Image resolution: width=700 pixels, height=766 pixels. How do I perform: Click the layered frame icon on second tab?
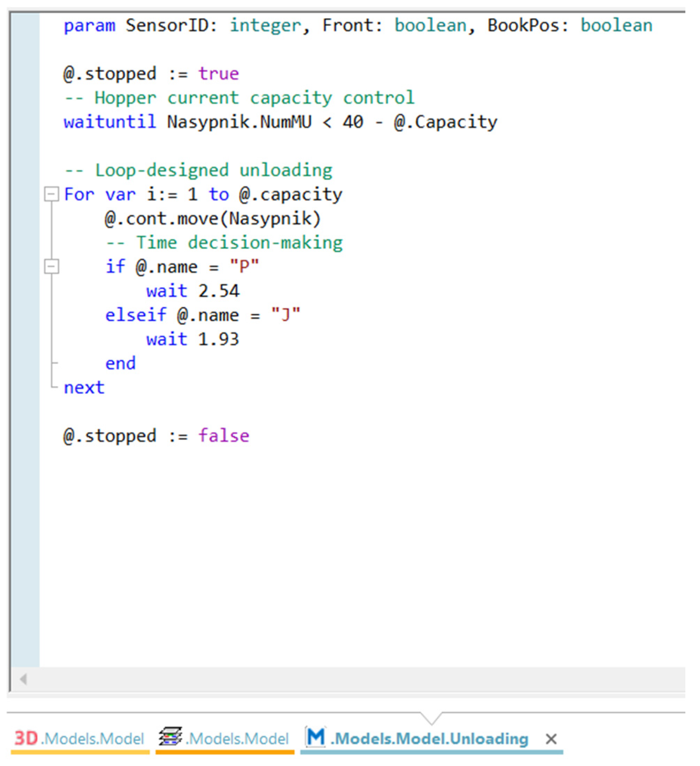(x=170, y=736)
